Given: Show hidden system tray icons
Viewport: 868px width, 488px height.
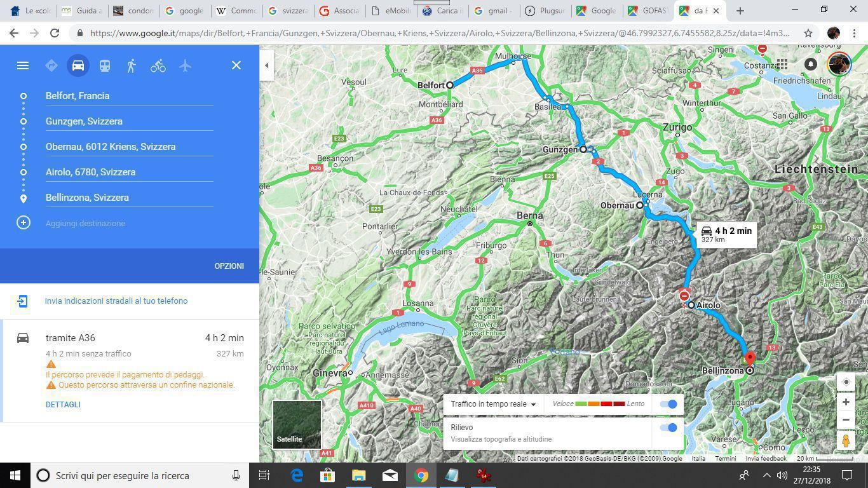Looking at the screenshot, I should tap(766, 475).
